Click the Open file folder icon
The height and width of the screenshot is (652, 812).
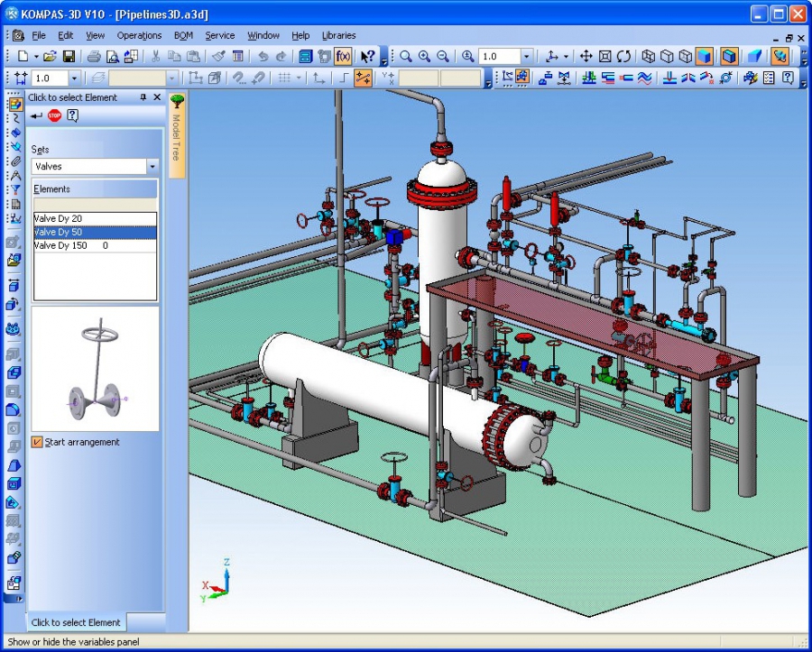click(51, 56)
